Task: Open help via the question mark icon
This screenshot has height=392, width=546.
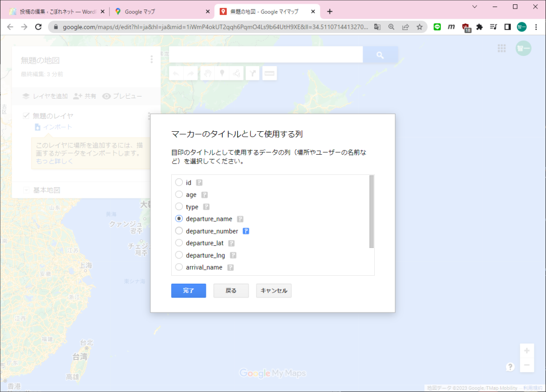Action: pyautogui.click(x=510, y=367)
